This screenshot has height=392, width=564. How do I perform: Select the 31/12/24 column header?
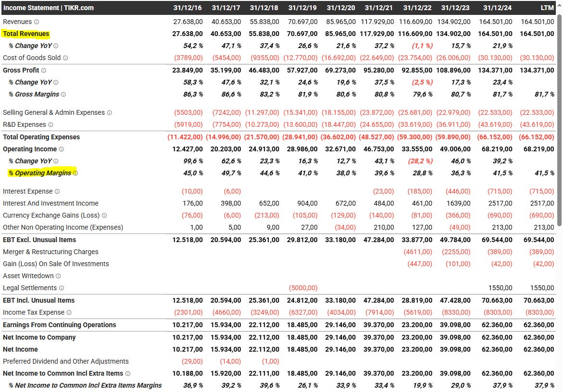pyautogui.click(x=497, y=8)
